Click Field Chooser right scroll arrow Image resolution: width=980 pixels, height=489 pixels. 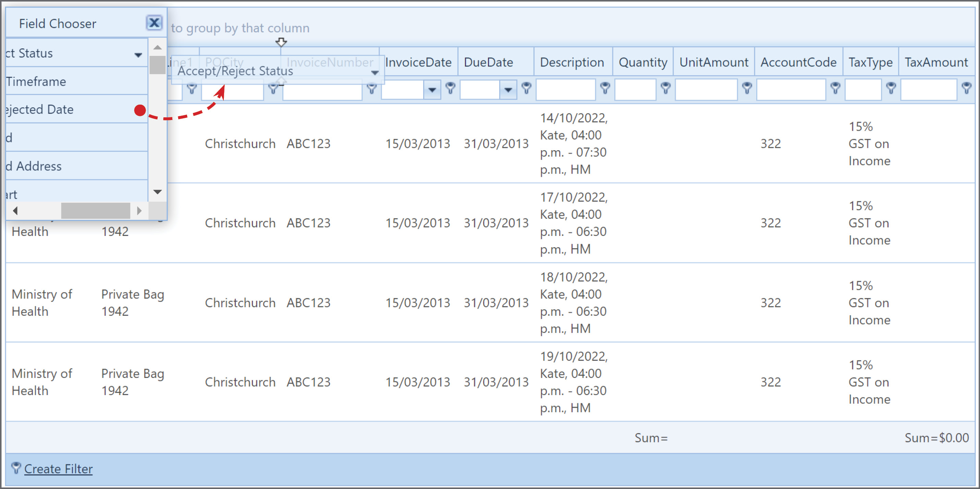point(139,211)
